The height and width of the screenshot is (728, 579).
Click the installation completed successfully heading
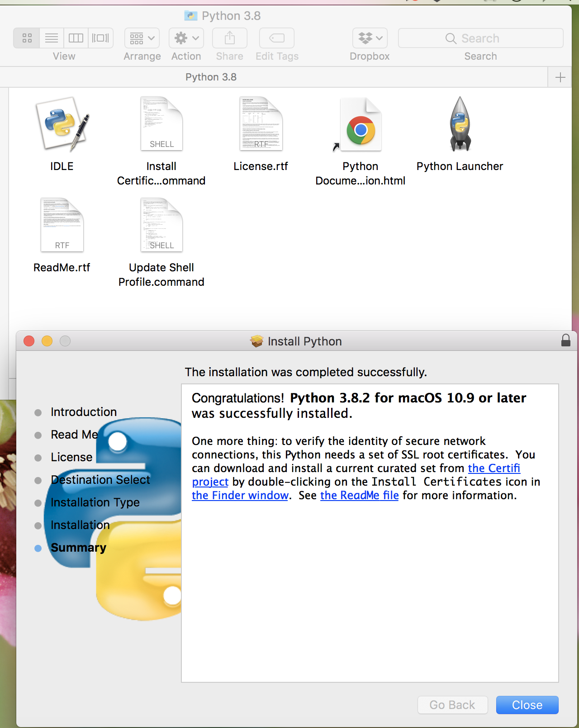pyautogui.click(x=306, y=372)
